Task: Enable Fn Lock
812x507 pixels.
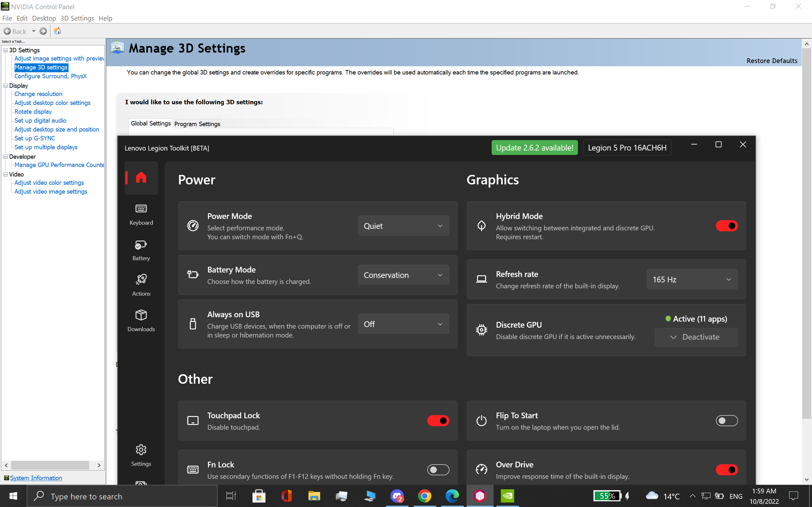Action: pos(438,469)
